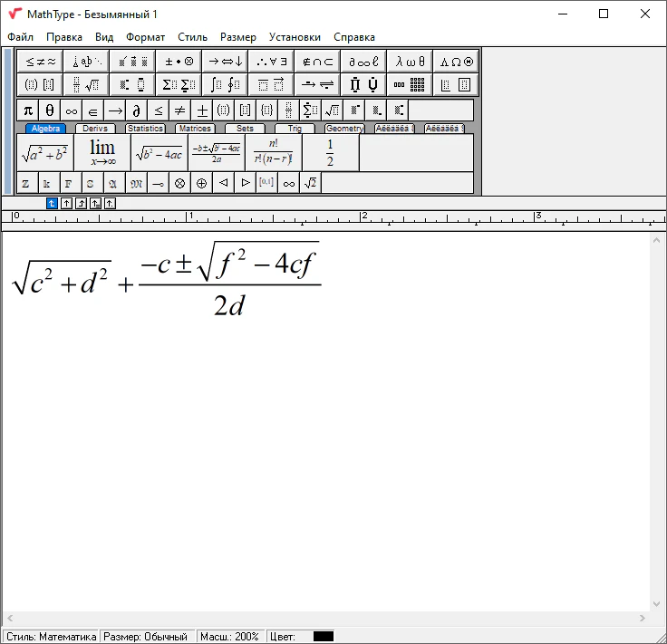Open the relational symbols palette (≤ ≠ ≈)
The width and height of the screenshot is (667, 644).
[41, 62]
